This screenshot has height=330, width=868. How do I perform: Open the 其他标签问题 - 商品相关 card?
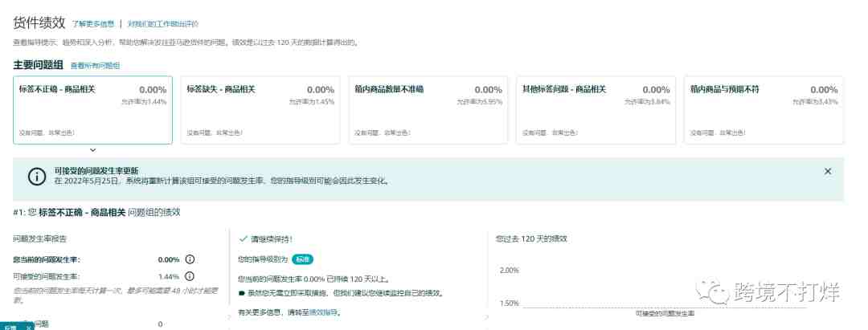pos(596,110)
